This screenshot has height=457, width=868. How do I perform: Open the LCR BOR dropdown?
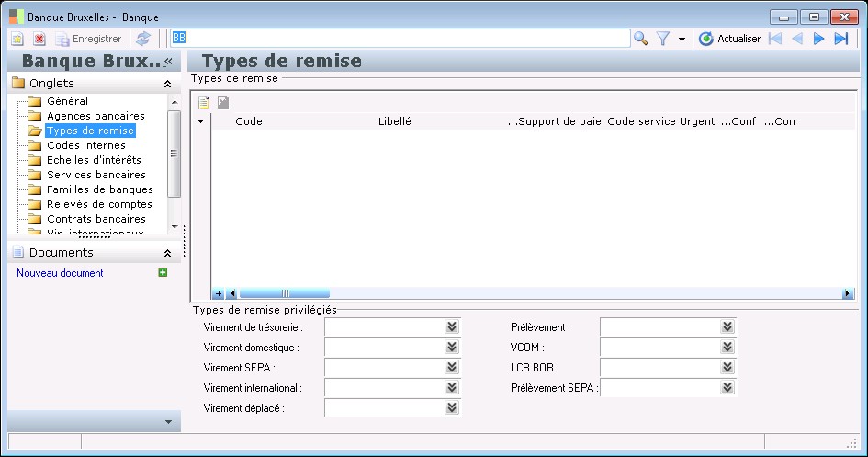tap(727, 367)
